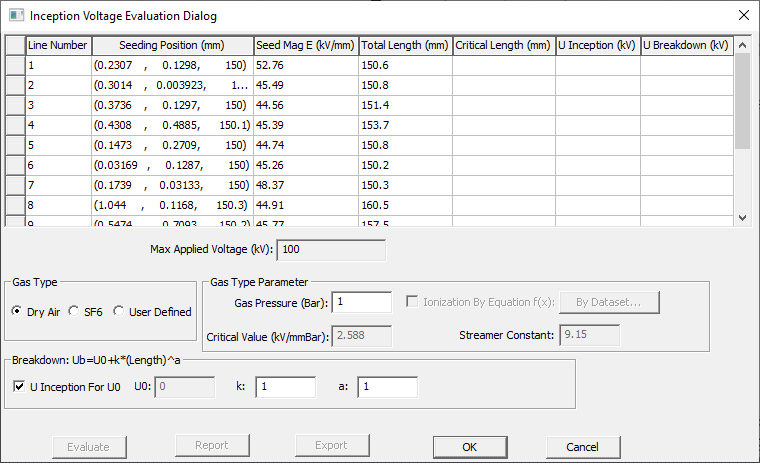This screenshot has height=463, width=760.
Task: Click the dialog title bar icon
Action: tap(16, 16)
